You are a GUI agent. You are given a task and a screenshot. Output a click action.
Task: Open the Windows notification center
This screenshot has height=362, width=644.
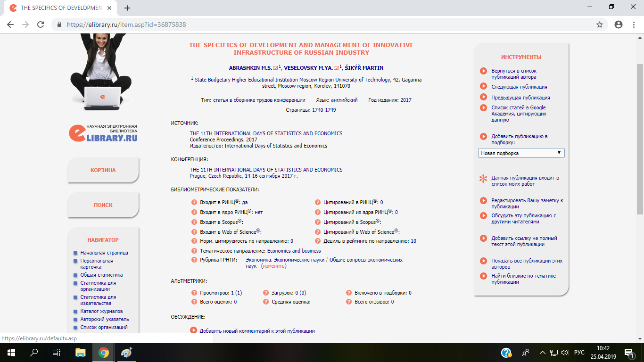coord(629,353)
